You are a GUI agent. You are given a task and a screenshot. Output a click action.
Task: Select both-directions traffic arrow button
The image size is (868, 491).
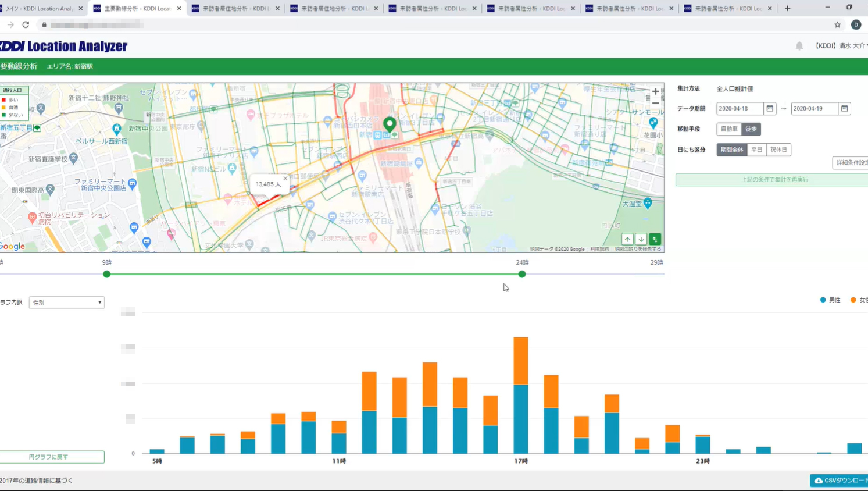tap(655, 239)
